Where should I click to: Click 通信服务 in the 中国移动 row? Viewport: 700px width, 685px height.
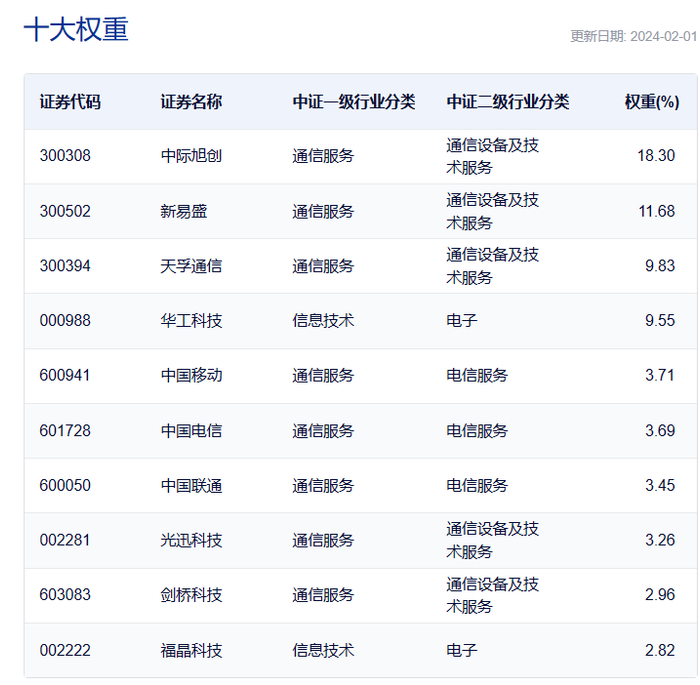tap(323, 376)
